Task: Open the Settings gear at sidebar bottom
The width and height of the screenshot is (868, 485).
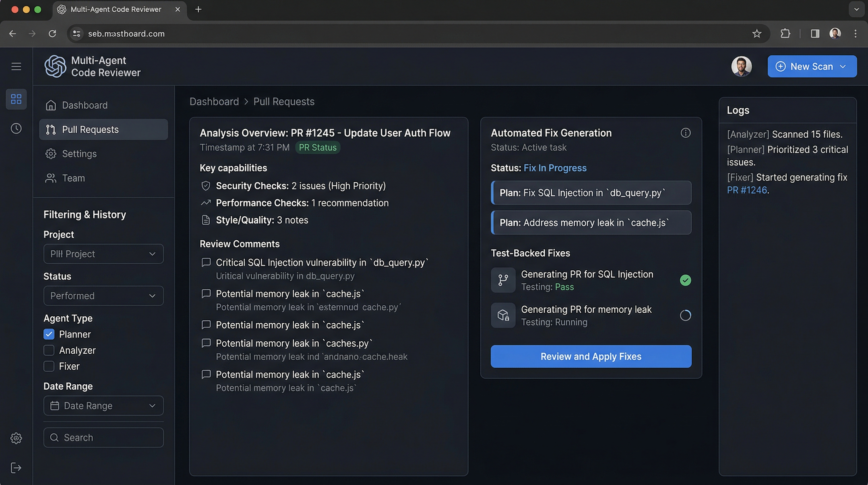Action: tap(16, 438)
